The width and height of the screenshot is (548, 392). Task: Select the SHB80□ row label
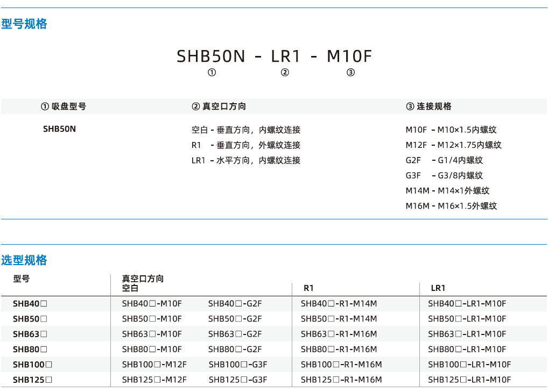pyautogui.click(x=30, y=350)
